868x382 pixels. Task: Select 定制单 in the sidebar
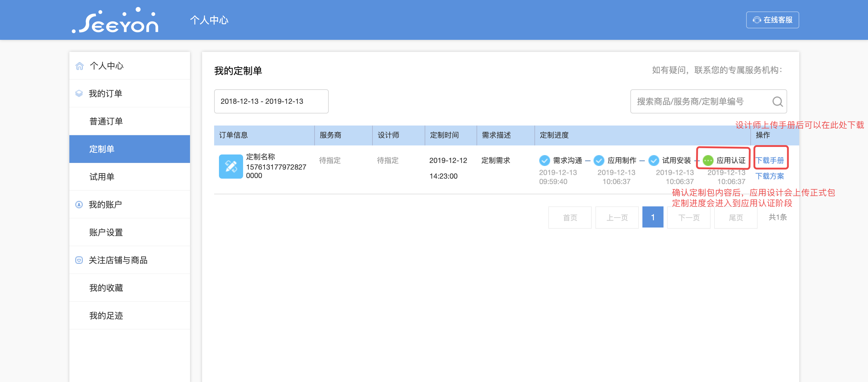coord(130,149)
